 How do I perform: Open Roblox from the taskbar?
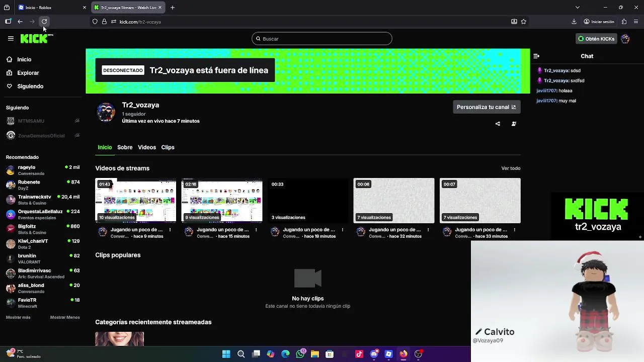(388, 354)
